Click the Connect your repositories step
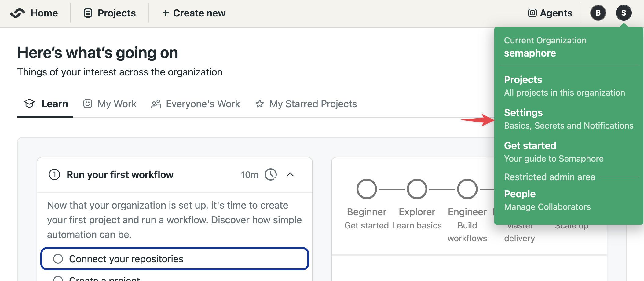This screenshot has width=644, height=281. [175, 259]
